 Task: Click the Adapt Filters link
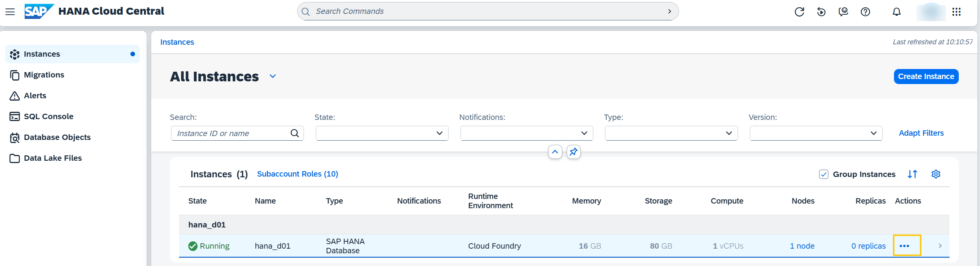921,133
